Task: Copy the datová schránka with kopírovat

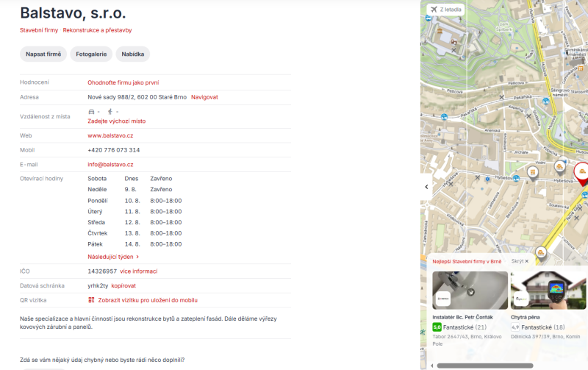Action: click(x=123, y=285)
